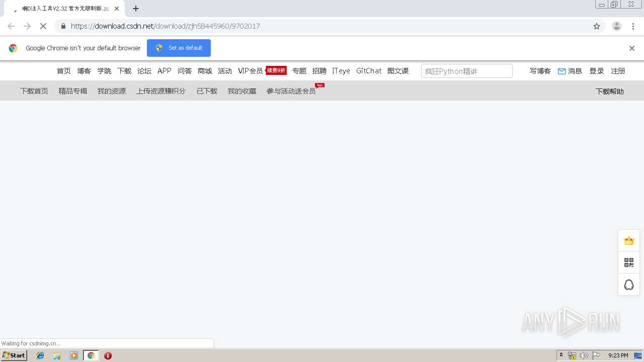Click the crown VIP sidebar icon
Image resolution: width=644 pixels, height=362 pixels.
tap(629, 240)
